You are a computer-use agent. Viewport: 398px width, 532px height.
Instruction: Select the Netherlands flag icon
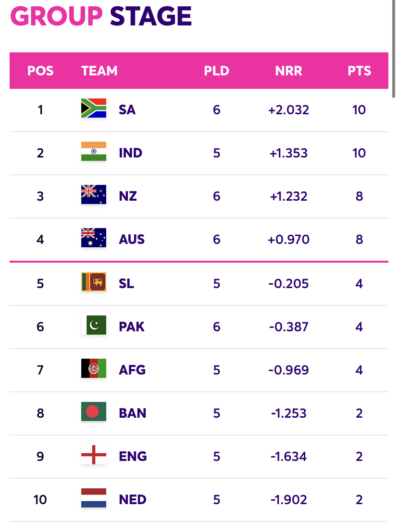click(x=94, y=498)
